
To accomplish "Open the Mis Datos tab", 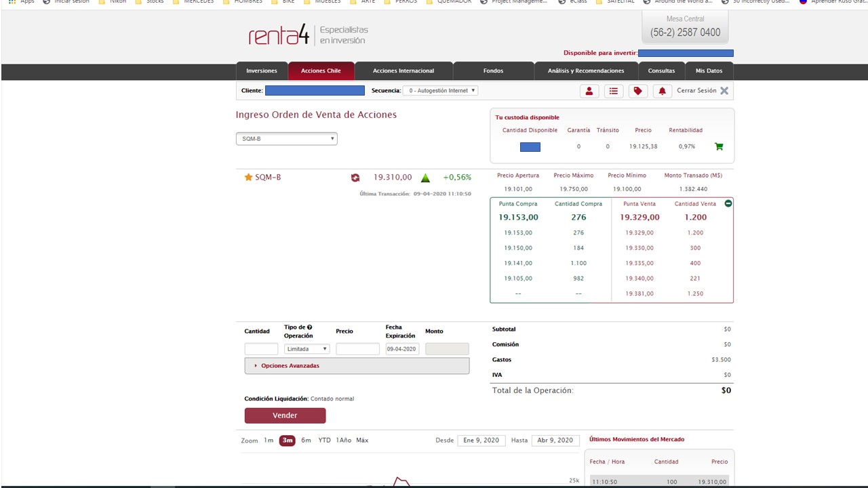I will tap(709, 70).
